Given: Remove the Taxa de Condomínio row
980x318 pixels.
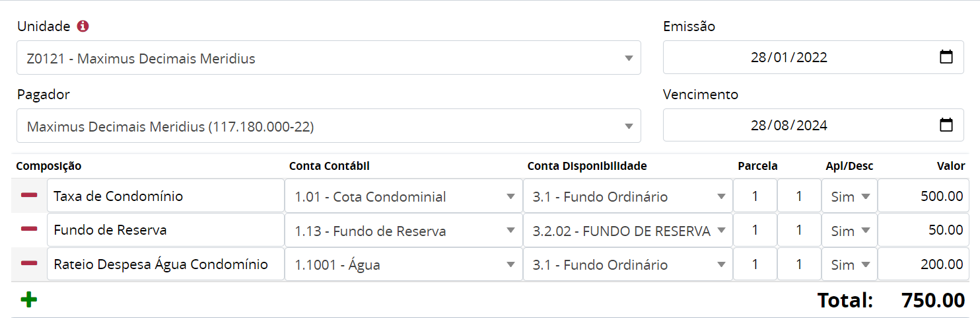Looking at the screenshot, I should coord(29,196).
